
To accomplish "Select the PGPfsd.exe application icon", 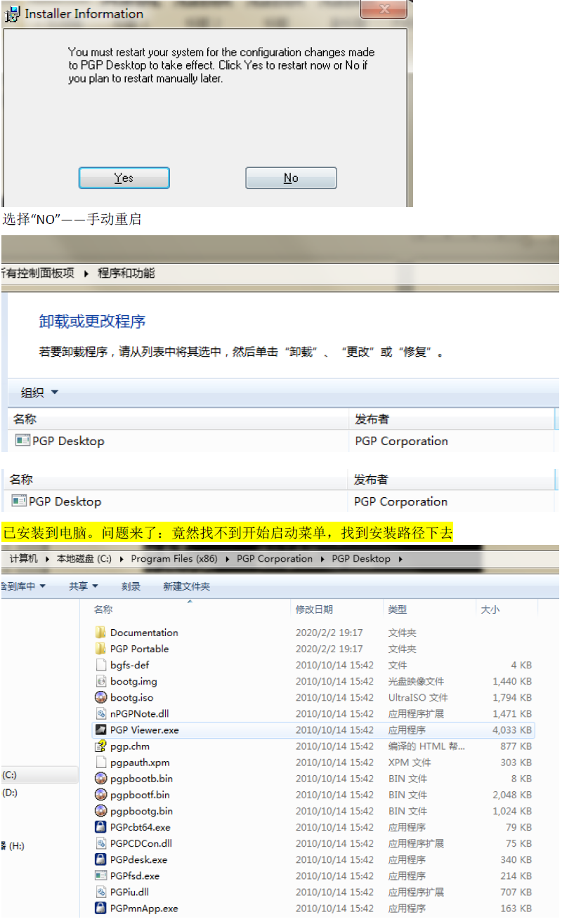I will coord(136,876).
